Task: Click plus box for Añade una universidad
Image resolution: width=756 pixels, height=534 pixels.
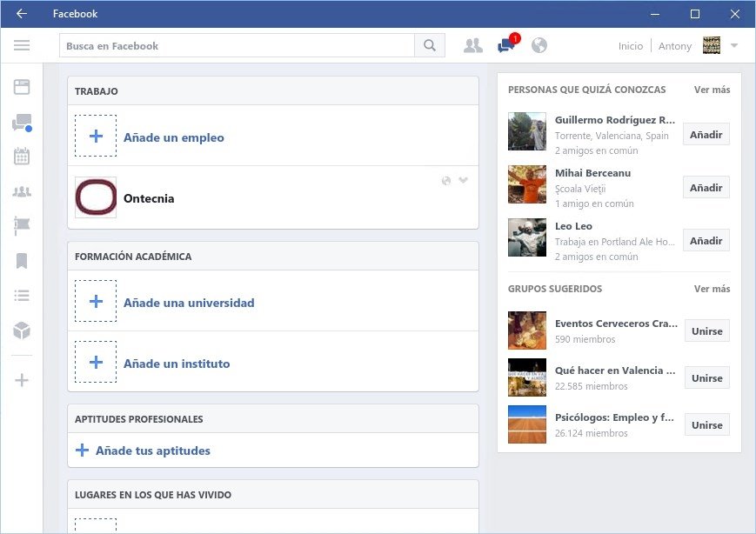Action: point(96,301)
